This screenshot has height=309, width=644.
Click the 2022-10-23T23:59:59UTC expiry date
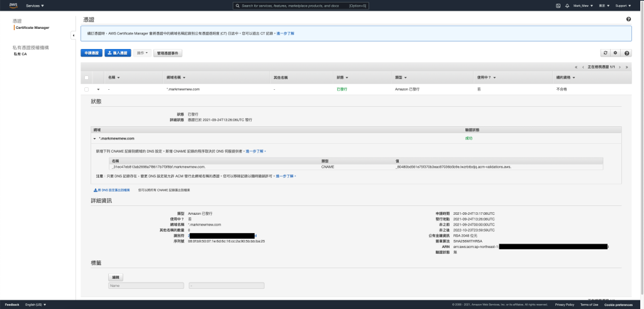[x=474, y=230]
